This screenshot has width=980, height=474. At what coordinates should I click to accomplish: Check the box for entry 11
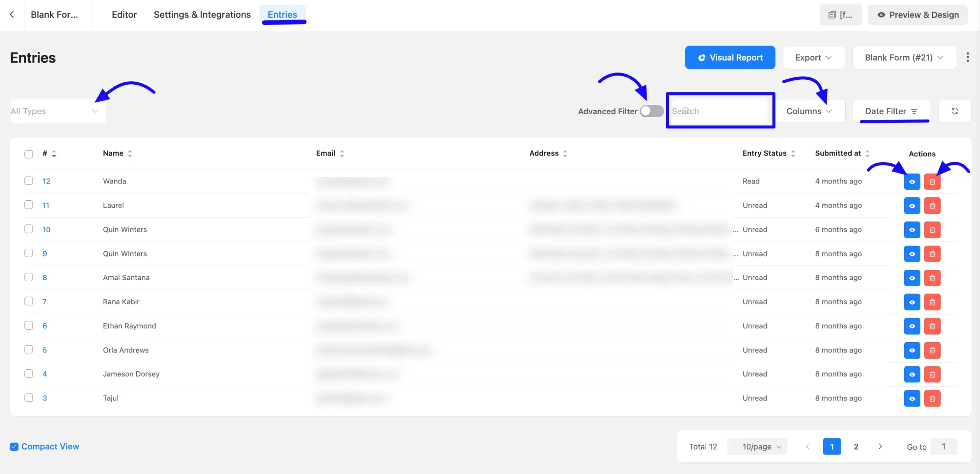tap(29, 205)
